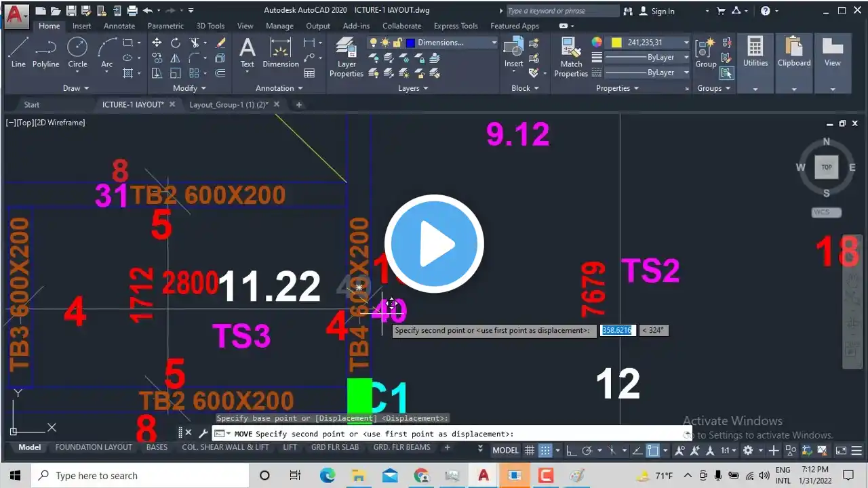
Task: Click the Match Properties tool
Action: click(571, 57)
